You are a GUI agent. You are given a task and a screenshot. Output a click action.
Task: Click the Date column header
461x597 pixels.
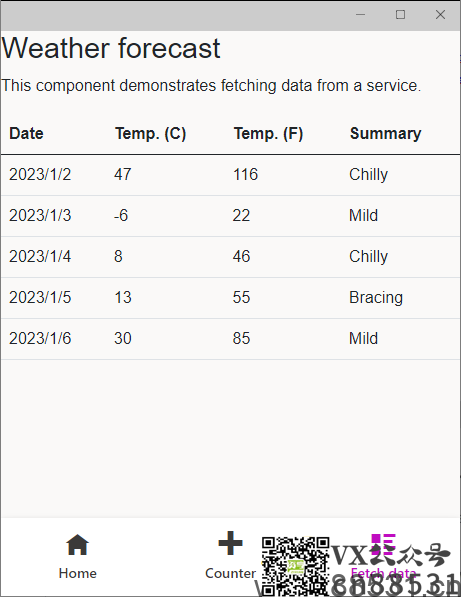click(26, 134)
